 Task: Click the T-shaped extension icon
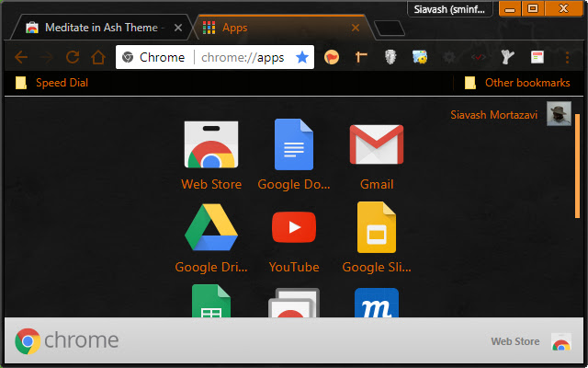[x=361, y=57]
